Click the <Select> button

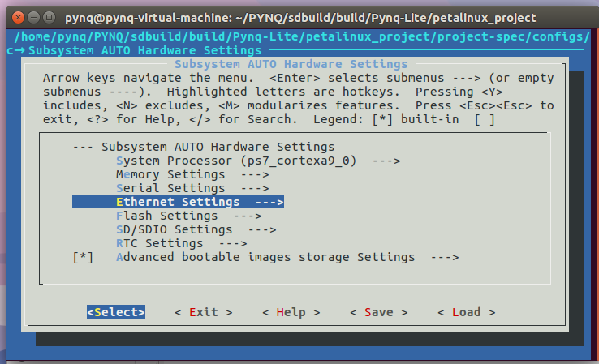pos(116,312)
